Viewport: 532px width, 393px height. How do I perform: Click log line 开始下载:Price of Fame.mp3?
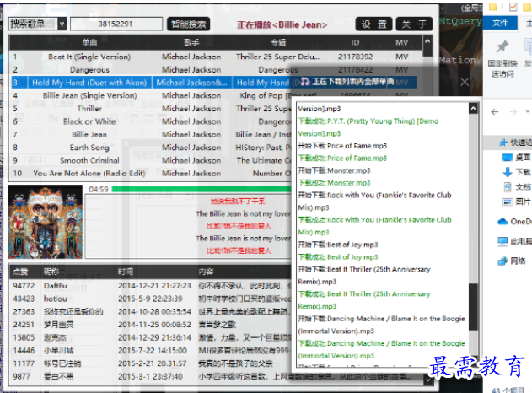342,146
